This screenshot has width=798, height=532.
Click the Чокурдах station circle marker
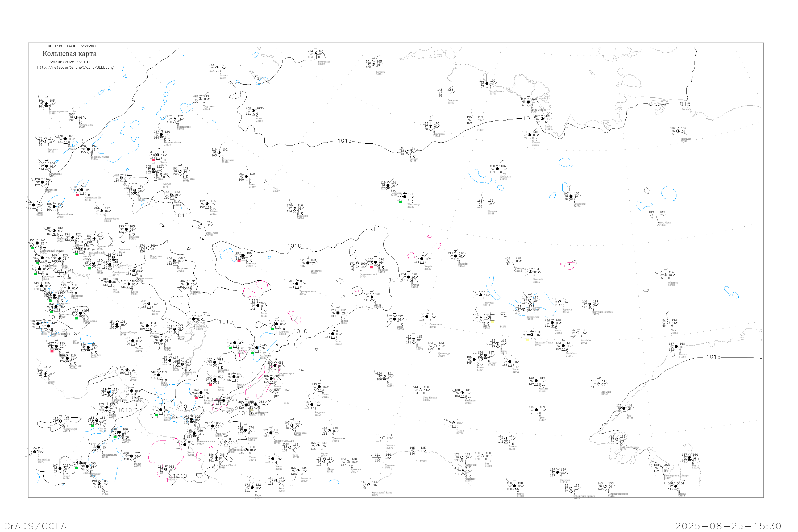coord(678,131)
